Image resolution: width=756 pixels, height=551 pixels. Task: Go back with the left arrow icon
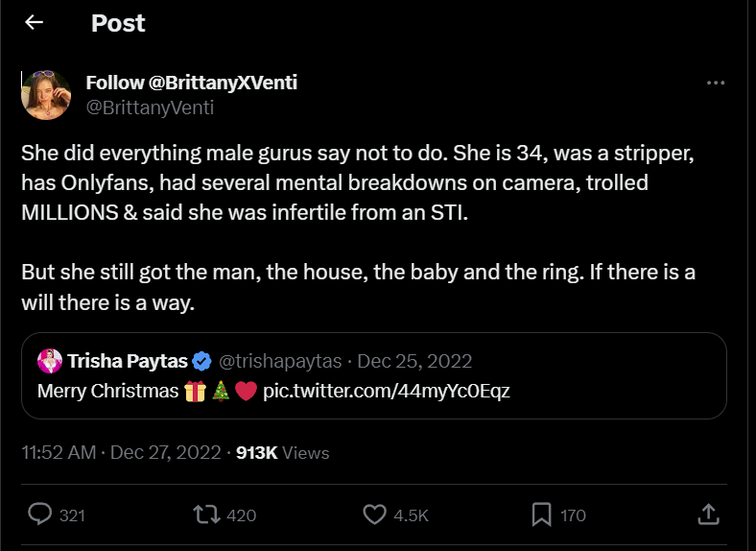(x=34, y=22)
